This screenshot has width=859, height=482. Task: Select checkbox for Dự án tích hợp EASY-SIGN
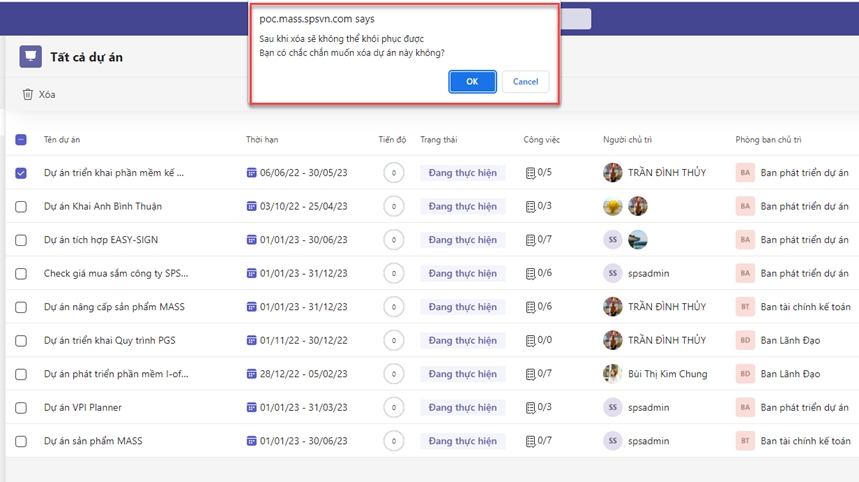click(x=21, y=240)
